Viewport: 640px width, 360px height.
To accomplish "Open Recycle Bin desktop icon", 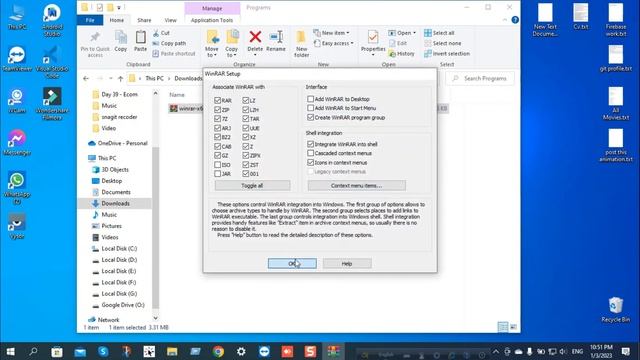I will [616, 310].
